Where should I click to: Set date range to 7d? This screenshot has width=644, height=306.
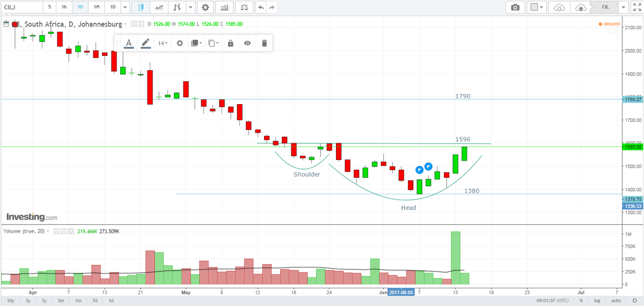click(94, 301)
